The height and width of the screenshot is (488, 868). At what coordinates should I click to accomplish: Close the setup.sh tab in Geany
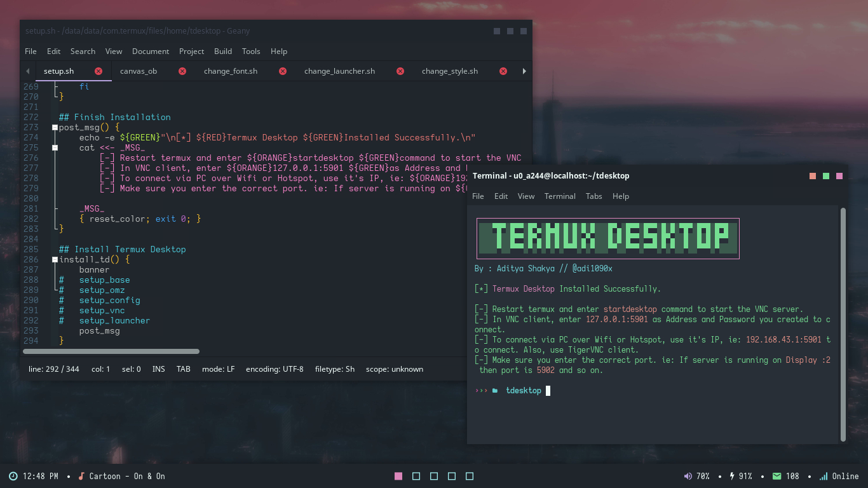(x=98, y=71)
